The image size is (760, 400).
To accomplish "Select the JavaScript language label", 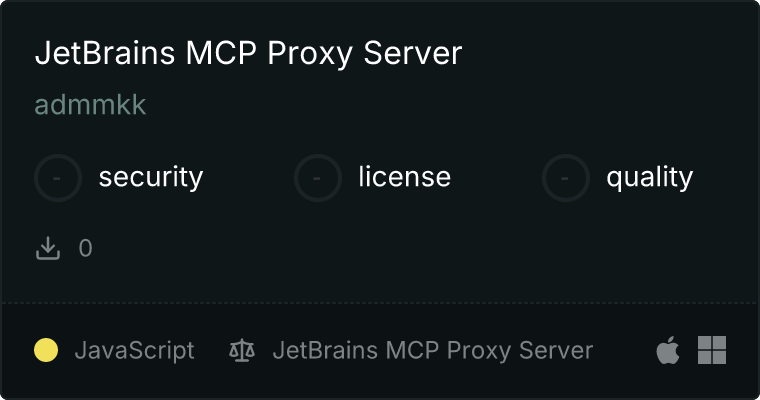I will pos(134,351).
